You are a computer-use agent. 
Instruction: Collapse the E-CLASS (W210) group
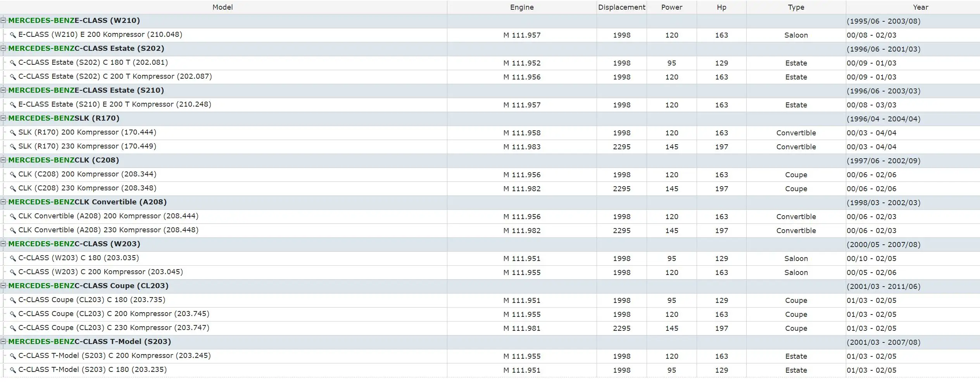3,21
